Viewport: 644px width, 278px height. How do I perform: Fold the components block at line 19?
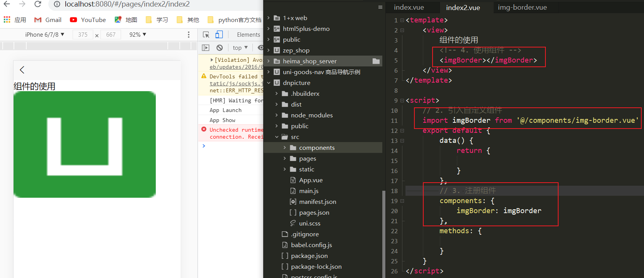coord(402,201)
